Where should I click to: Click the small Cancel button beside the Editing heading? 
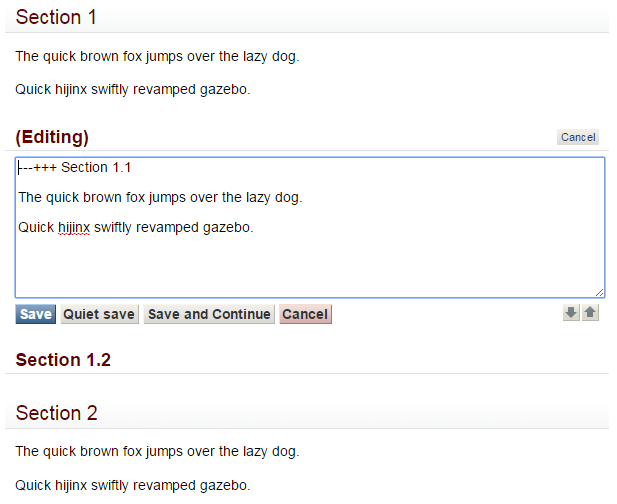(578, 137)
